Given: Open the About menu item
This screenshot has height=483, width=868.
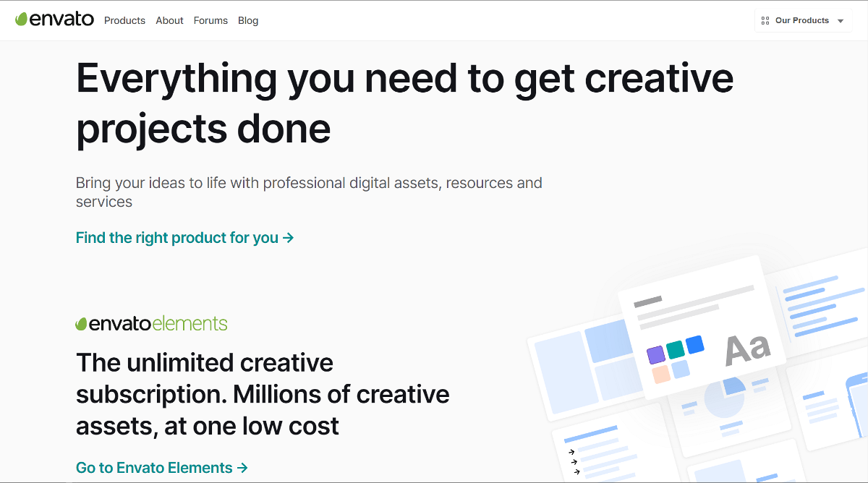Looking at the screenshot, I should point(169,20).
